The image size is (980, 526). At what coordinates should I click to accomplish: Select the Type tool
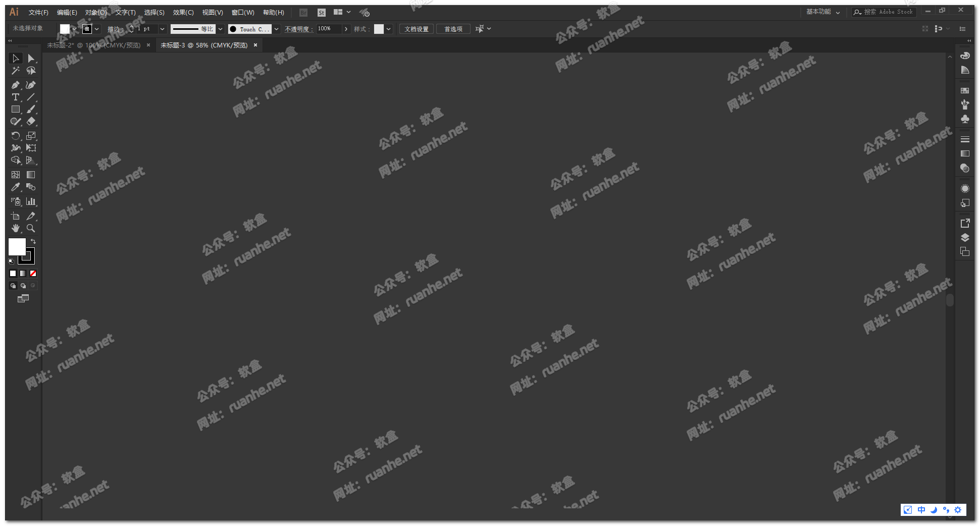[x=15, y=97]
